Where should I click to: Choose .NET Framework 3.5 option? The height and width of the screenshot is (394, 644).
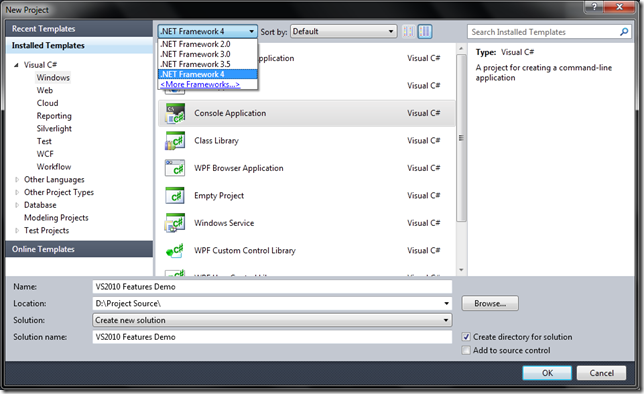[x=208, y=64]
